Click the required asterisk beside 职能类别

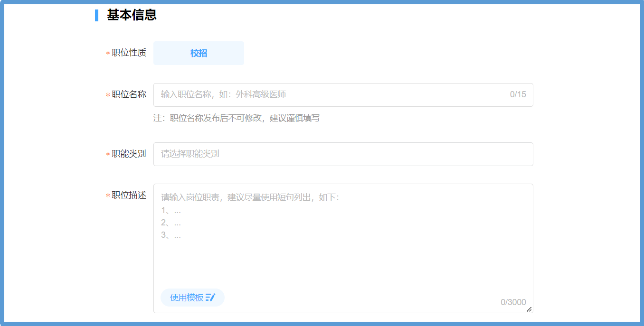[108, 155]
